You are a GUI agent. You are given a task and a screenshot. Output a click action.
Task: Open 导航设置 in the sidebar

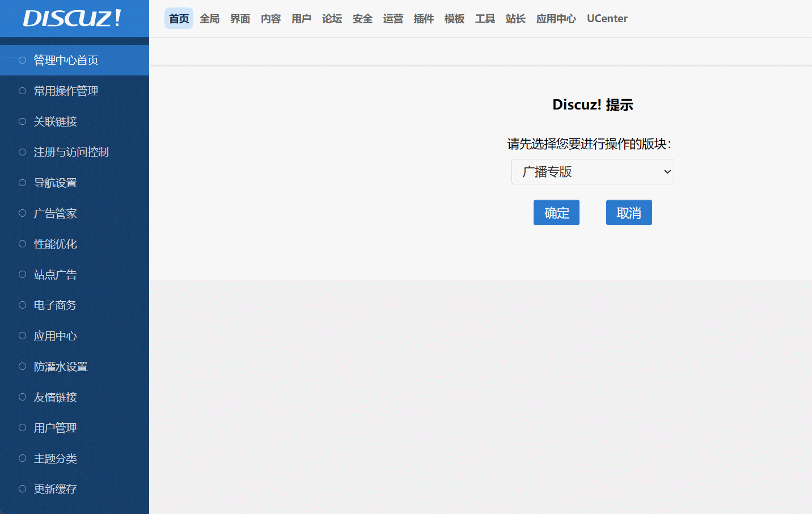pyautogui.click(x=74, y=183)
